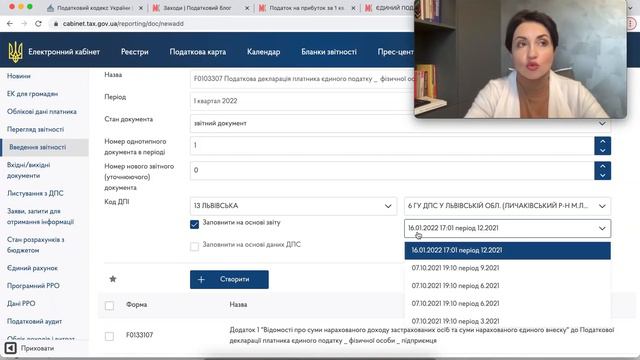640x360 pixels.
Task: Open ЕК для громадян sidebar link
Action: 32,94
